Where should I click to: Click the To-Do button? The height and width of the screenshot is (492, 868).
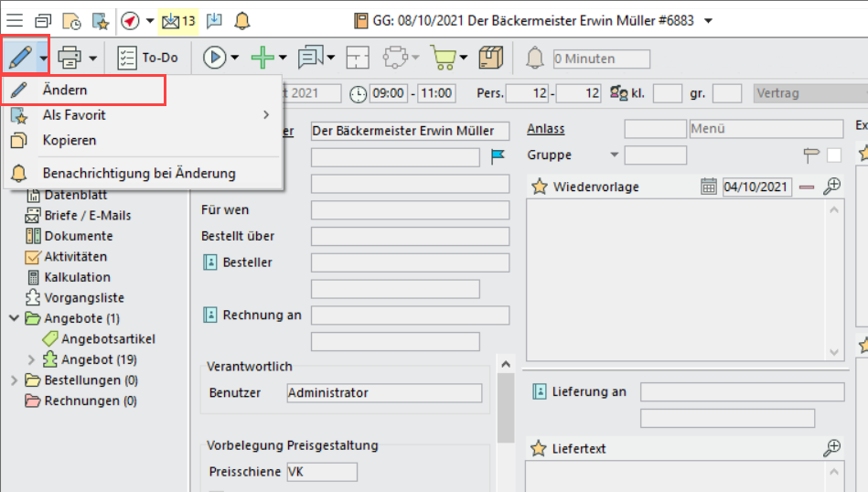(149, 58)
